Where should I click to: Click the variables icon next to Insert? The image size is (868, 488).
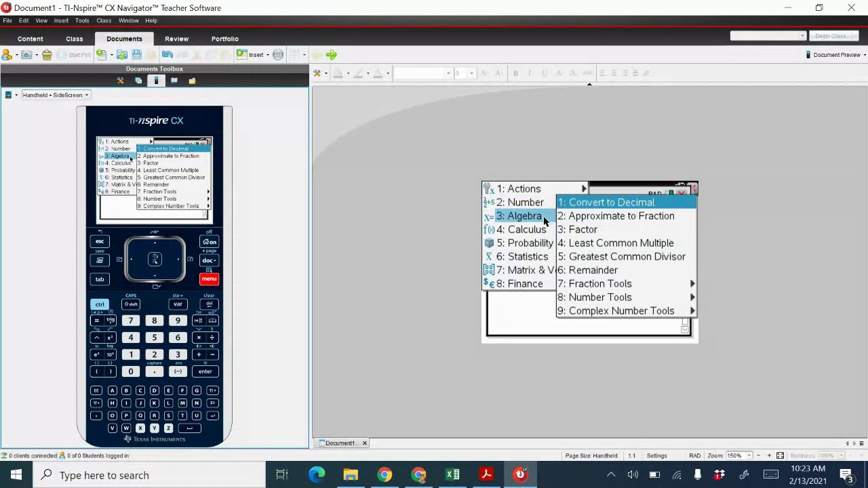tap(278, 54)
